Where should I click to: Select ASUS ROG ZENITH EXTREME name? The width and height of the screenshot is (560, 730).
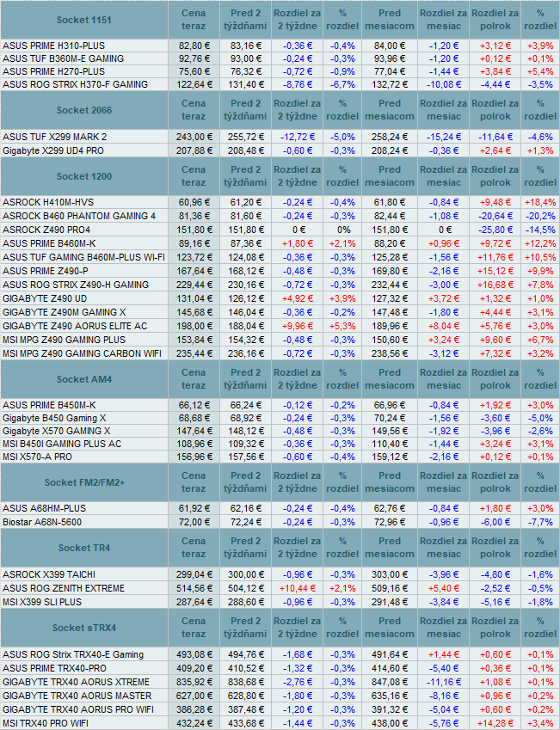64,588
